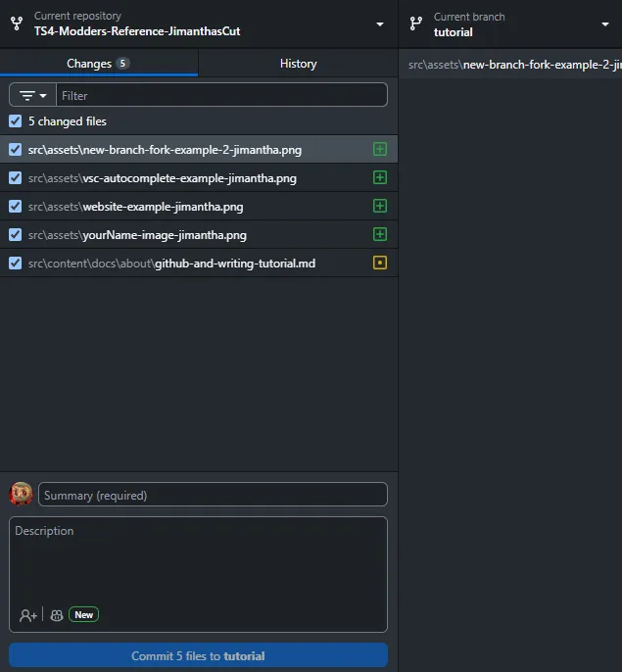Select vsc-autocomplete-example-jimantha.png row
Image resolution: width=622 pixels, height=672 pixels.
[x=199, y=177]
